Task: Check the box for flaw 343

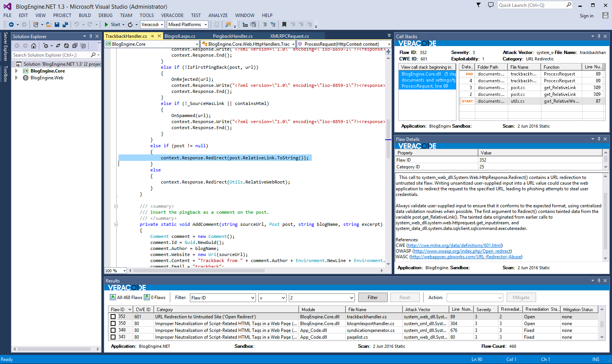Action: pyautogui.click(x=113, y=337)
